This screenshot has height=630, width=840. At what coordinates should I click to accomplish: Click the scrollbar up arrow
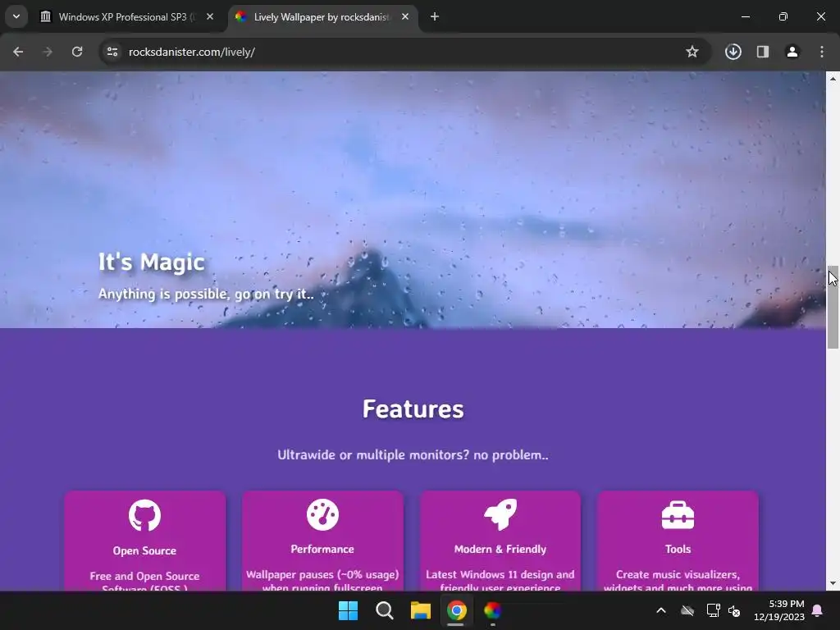pos(833,78)
